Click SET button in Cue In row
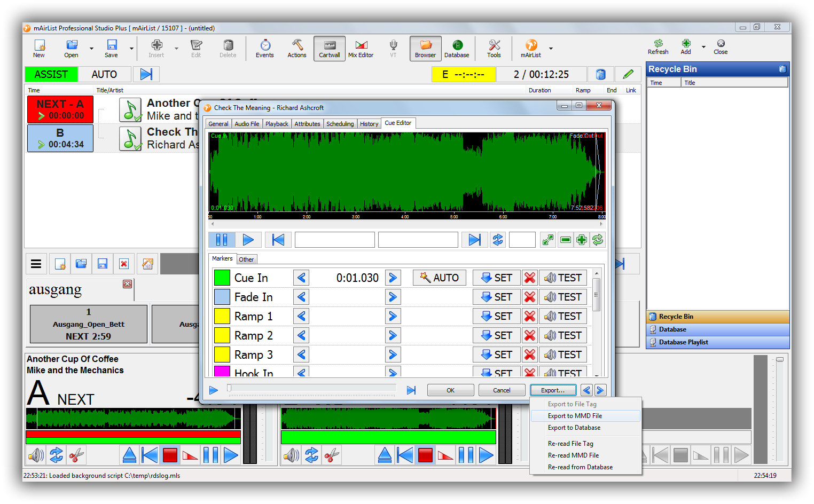 click(x=497, y=278)
